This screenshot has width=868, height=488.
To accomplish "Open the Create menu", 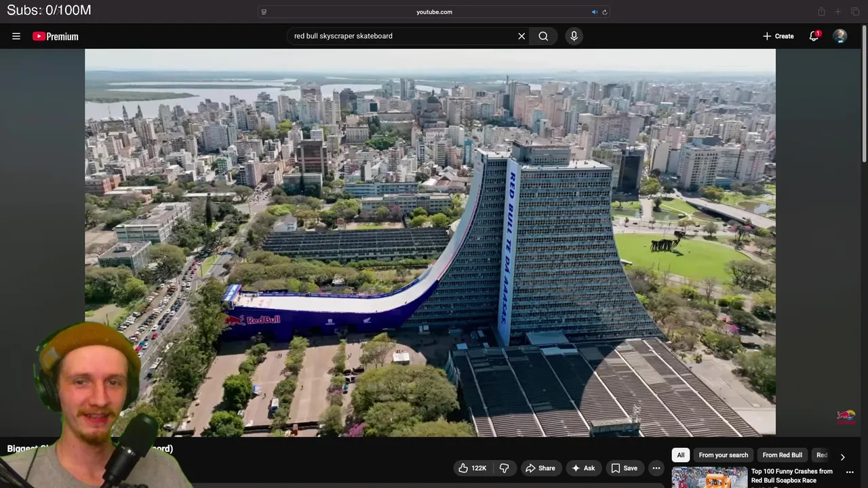I will (x=778, y=37).
